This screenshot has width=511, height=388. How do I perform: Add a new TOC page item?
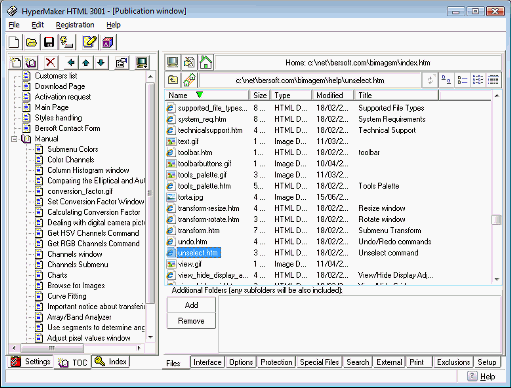point(16,62)
